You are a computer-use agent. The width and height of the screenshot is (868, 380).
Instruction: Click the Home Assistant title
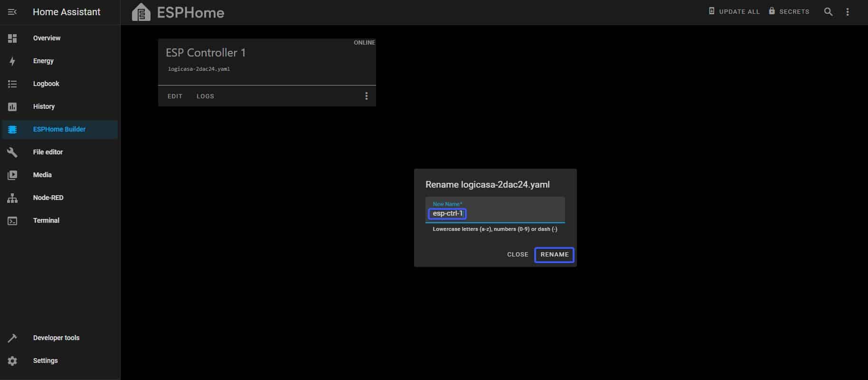(x=66, y=12)
